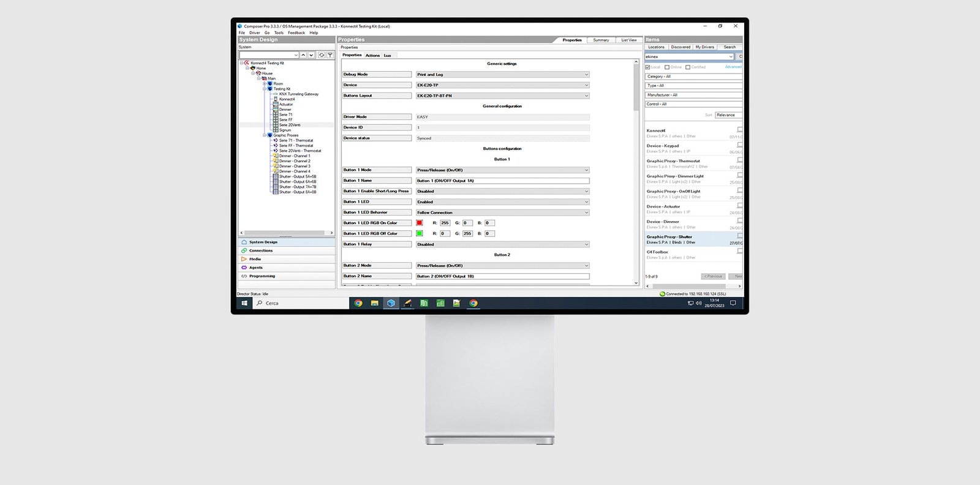Switch to the Lua tab
Image resolution: width=980 pixels, height=485 pixels.
(x=388, y=55)
